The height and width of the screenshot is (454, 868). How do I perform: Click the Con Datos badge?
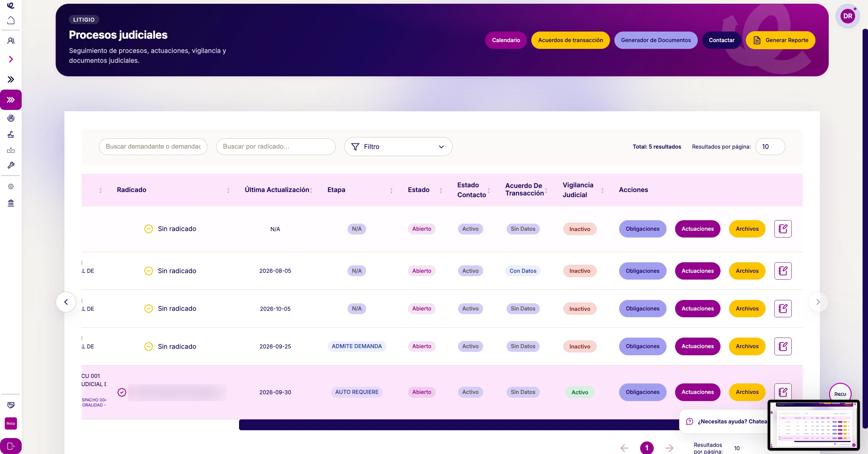tap(523, 271)
